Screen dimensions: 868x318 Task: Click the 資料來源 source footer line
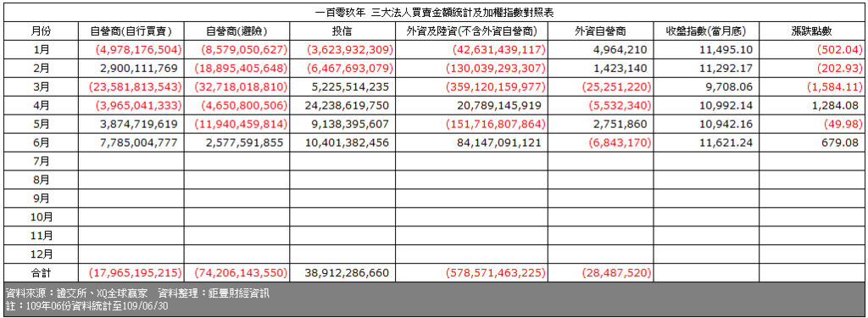[x=137, y=293]
